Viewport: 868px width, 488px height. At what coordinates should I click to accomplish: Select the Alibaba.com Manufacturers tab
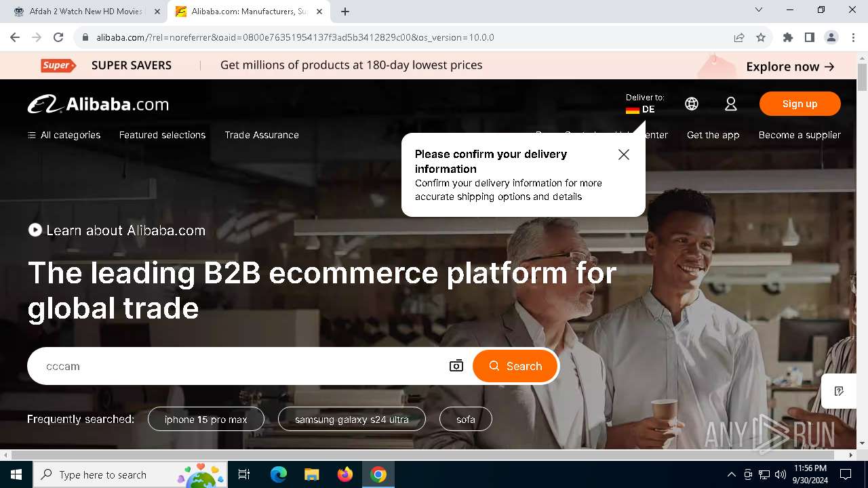248,12
